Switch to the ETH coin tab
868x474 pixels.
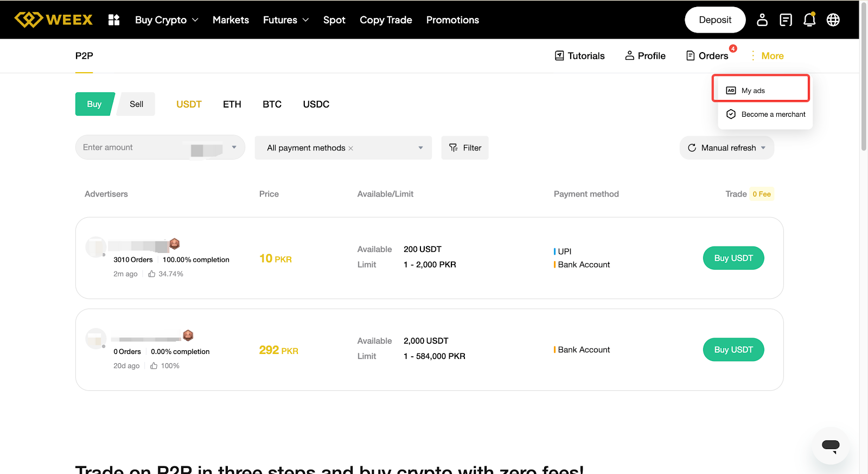(x=232, y=104)
